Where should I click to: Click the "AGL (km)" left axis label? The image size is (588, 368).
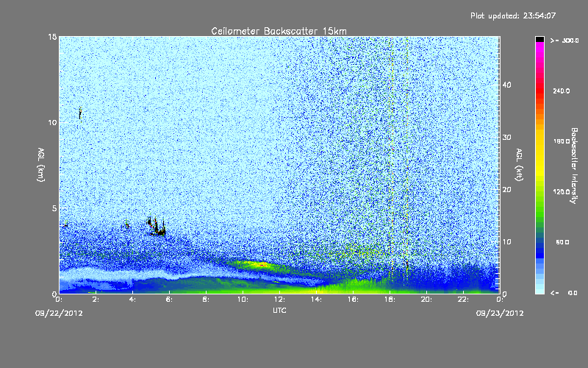pos(41,165)
